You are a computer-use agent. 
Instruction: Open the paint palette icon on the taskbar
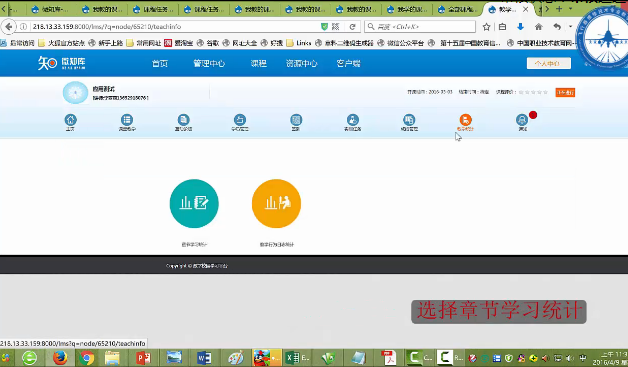(235, 358)
